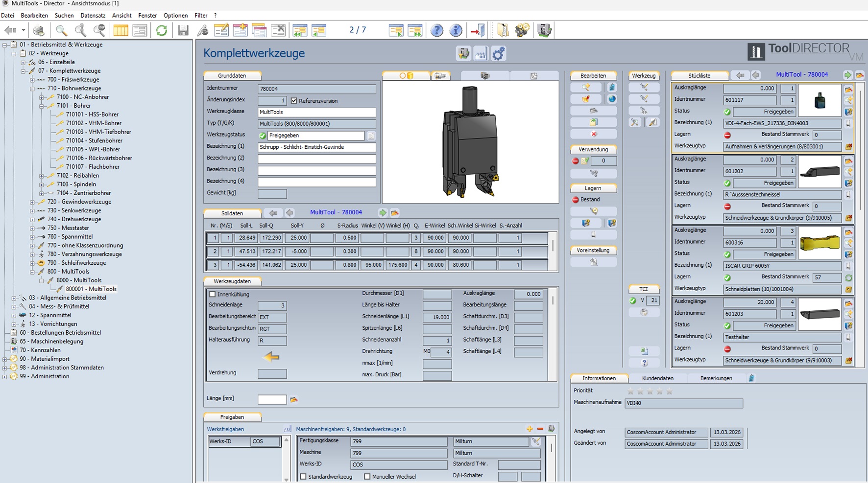Check the Standardwerkzeug checkbox
This screenshot has width=868, height=483.
303,476
